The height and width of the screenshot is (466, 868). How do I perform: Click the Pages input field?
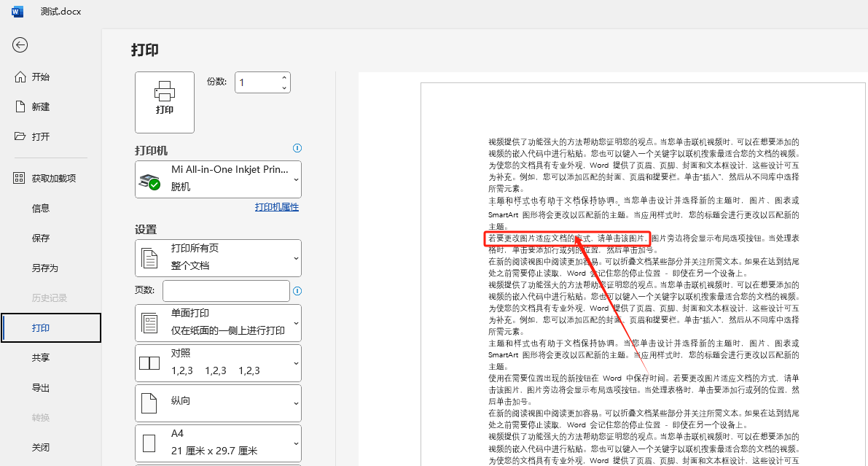click(226, 290)
